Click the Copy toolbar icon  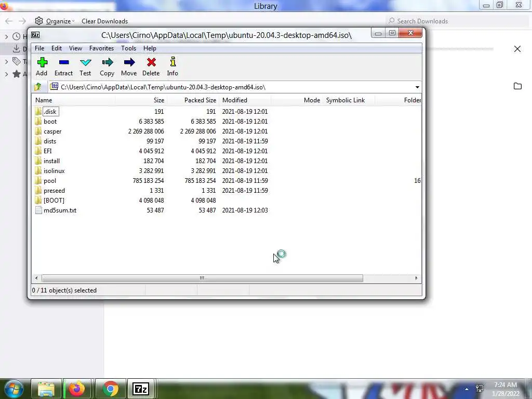[107, 62]
